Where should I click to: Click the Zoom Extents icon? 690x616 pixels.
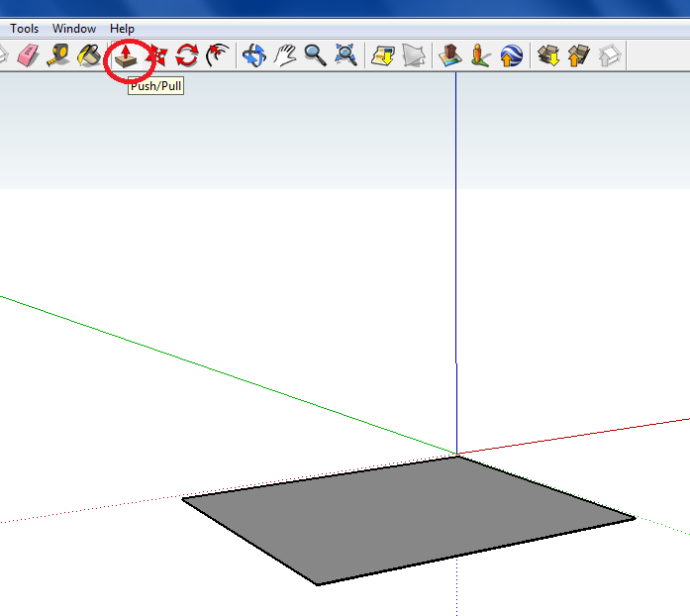click(x=345, y=55)
